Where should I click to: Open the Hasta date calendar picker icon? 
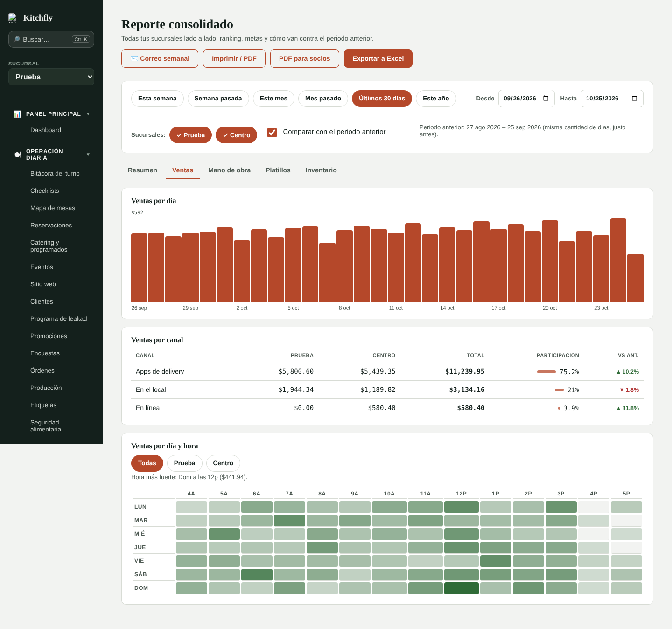(634, 99)
